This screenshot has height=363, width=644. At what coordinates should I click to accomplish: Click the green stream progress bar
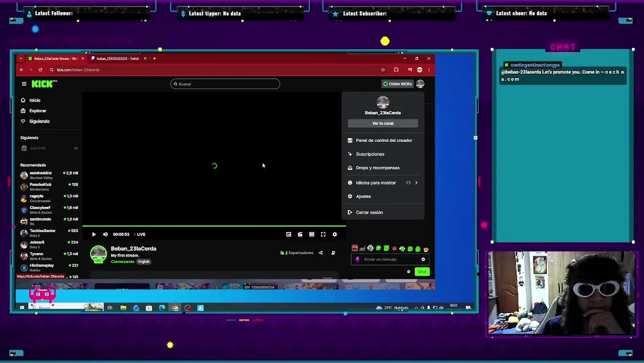(214, 226)
